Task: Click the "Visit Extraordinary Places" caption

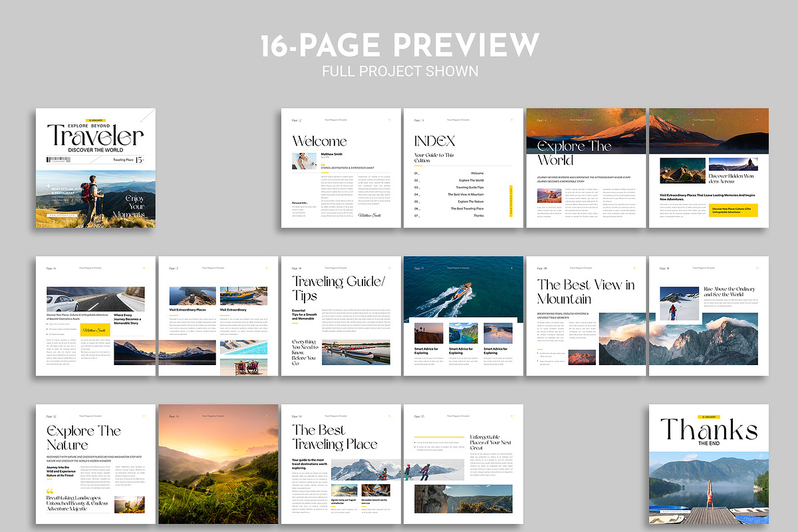Action: 188,310
